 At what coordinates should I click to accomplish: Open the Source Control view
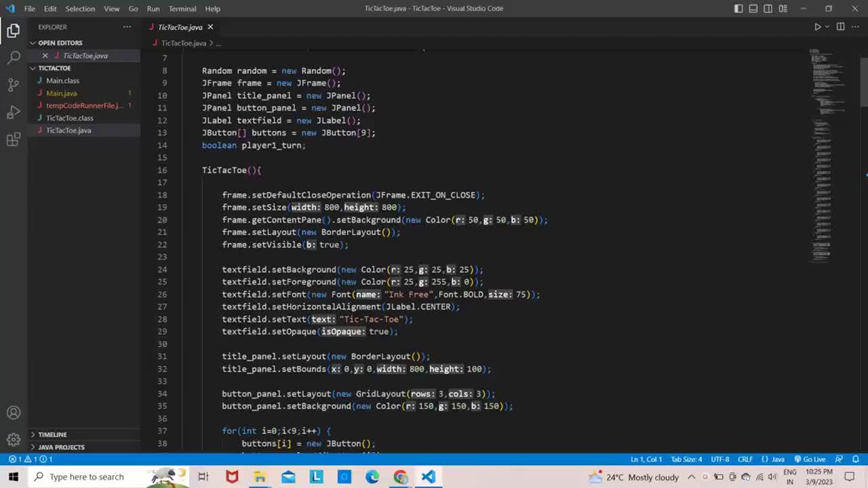click(14, 85)
